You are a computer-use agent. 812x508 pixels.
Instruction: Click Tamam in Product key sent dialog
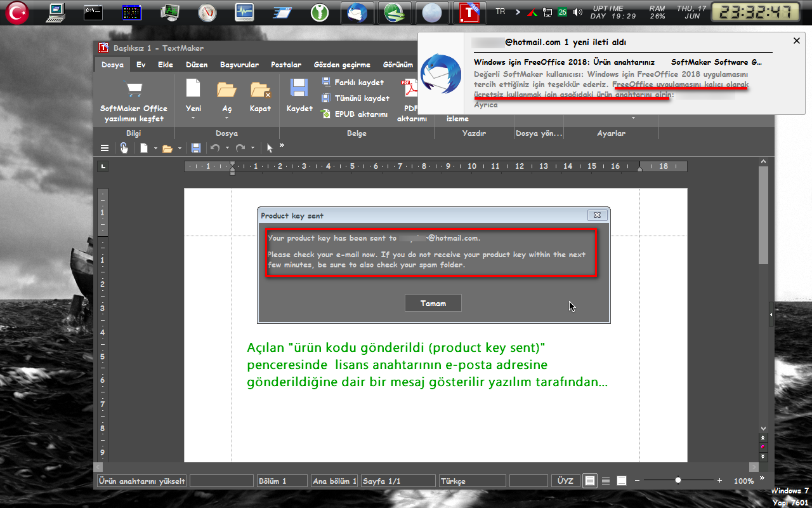pos(433,304)
